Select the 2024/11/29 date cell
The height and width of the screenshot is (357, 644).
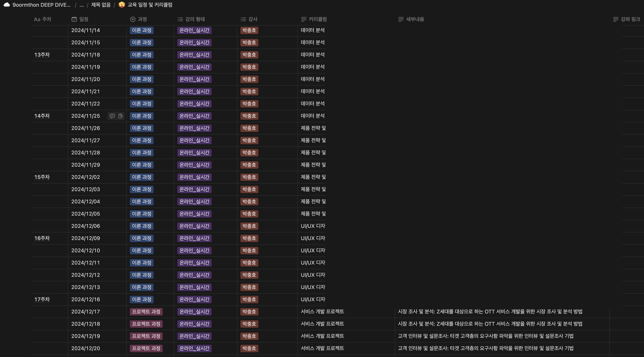coord(97,165)
